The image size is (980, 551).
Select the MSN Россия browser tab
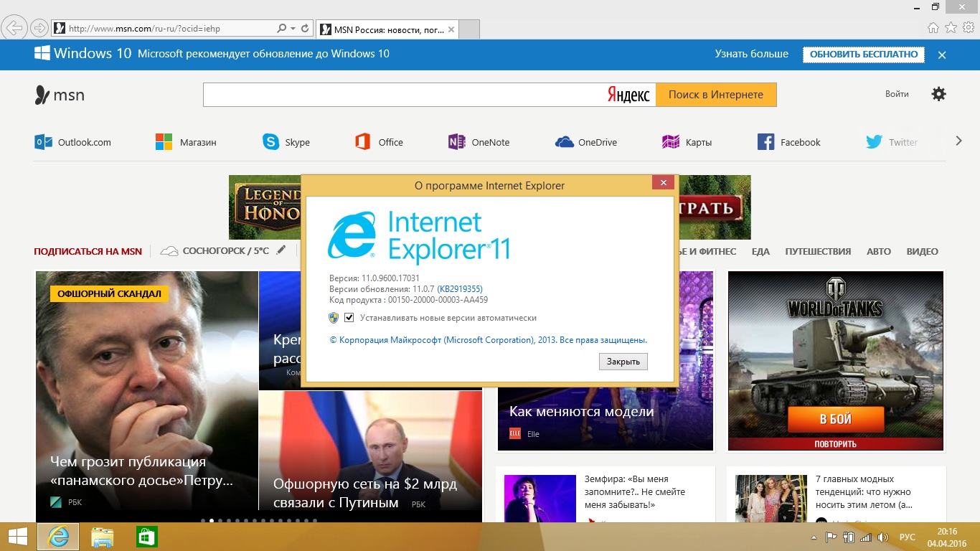pos(387,29)
